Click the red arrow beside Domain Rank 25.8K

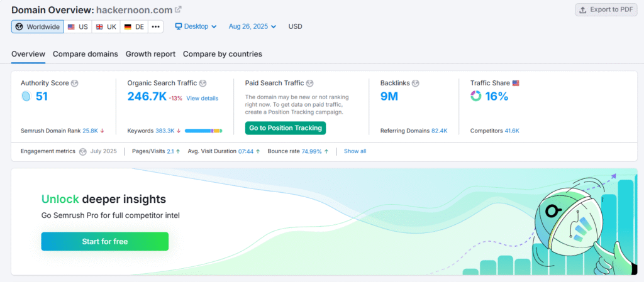pos(102,131)
